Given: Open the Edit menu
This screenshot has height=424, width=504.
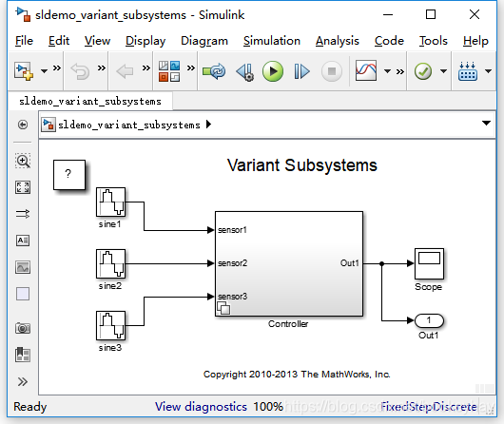Looking at the screenshot, I should [59, 41].
